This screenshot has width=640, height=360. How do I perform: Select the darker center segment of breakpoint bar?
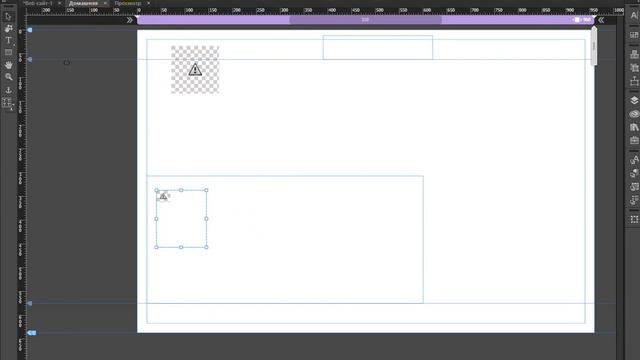click(x=365, y=20)
